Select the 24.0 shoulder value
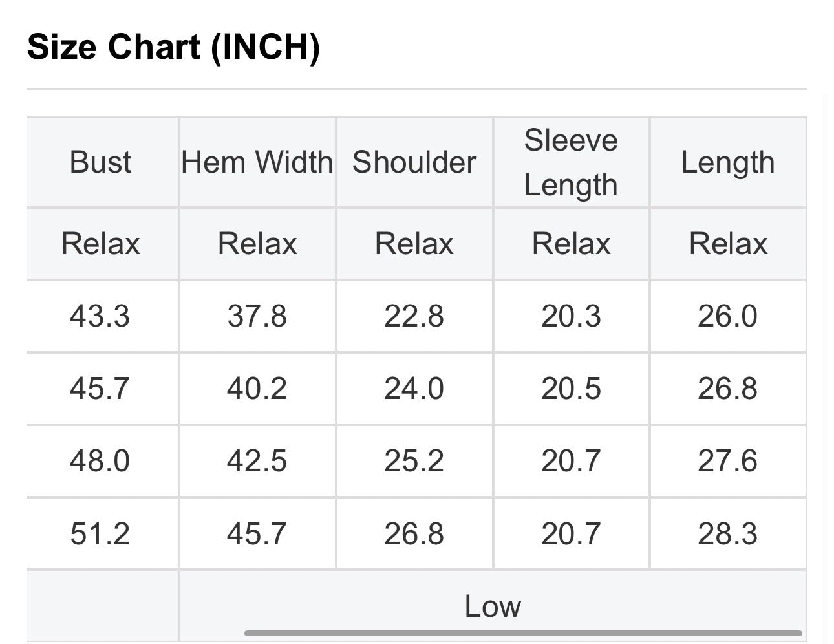Image resolution: width=834 pixels, height=644 pixels. [x=414, y=389]
